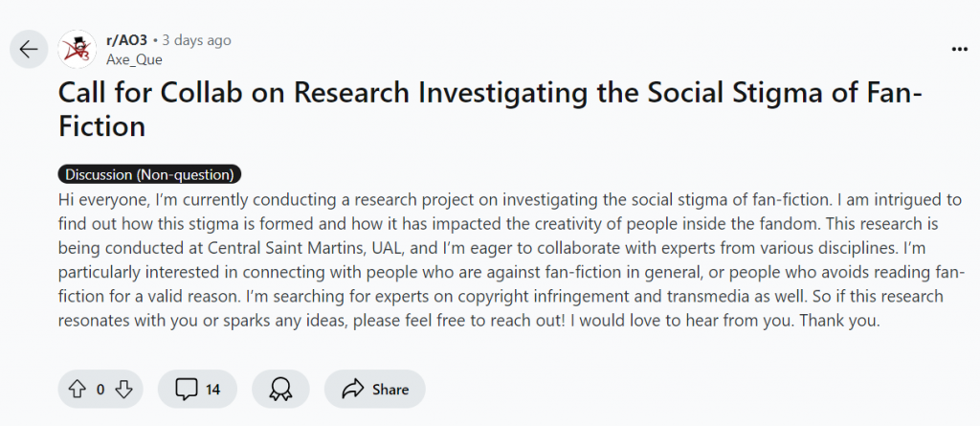Visit the r/AO3 subreddit link
This screenshot has height=426, width=980.
coord(127,40)
